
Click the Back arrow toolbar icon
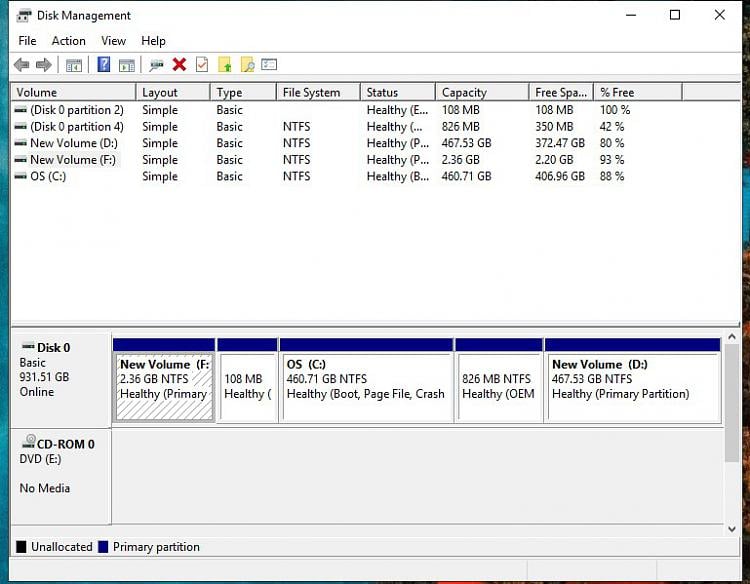(22, 65)
